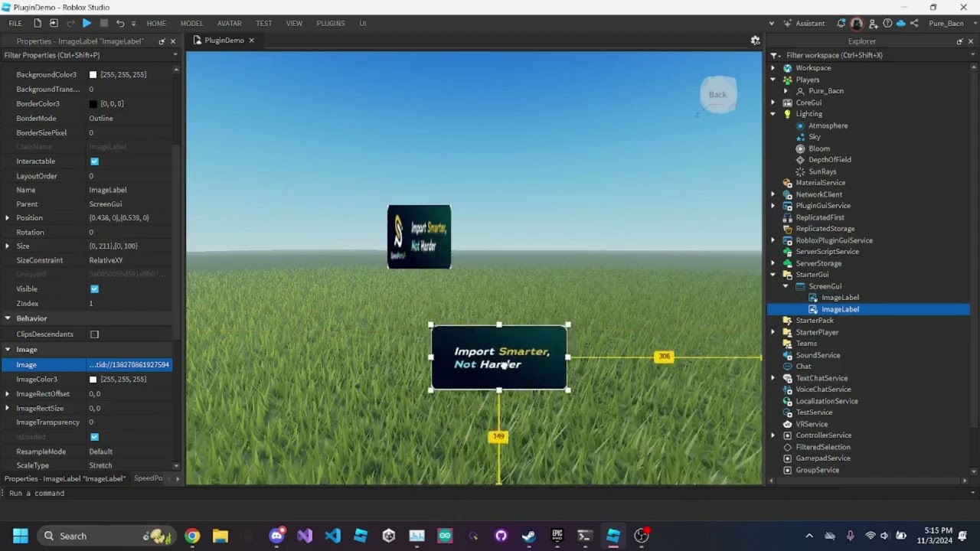Click the blue Play button in toolbar

[87, 23]
